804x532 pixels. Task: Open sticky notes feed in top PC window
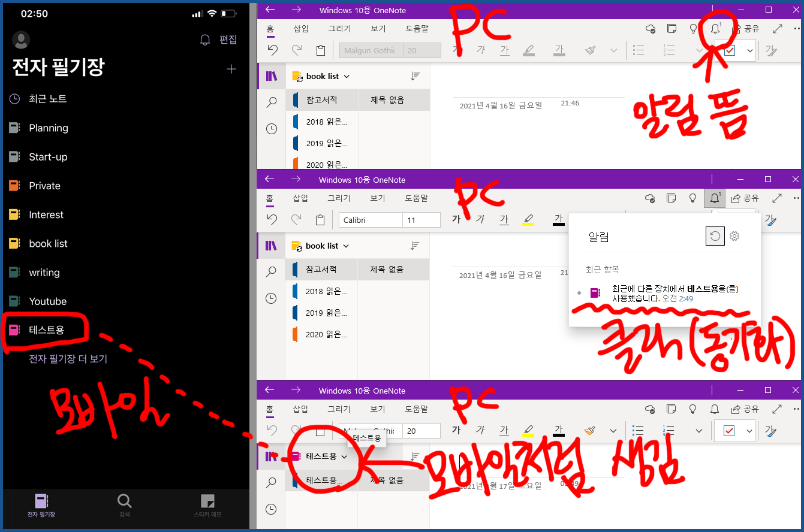click(671, 29)
